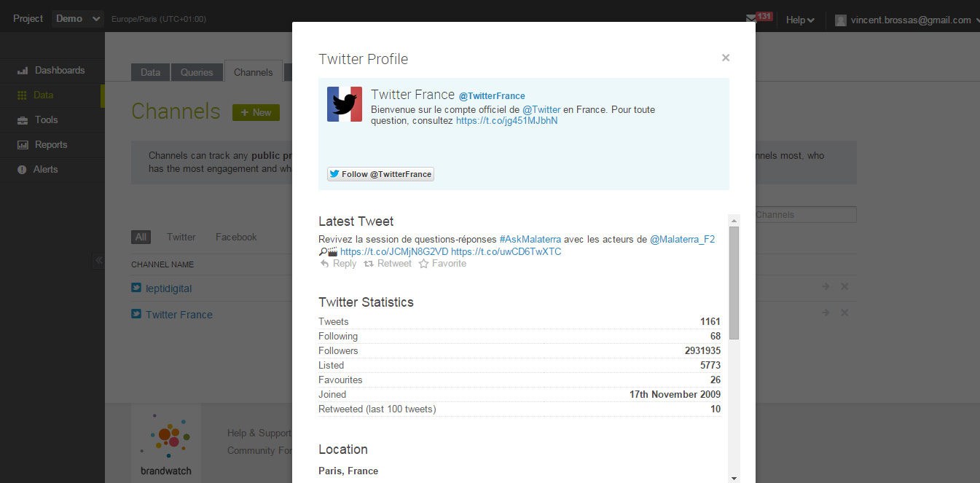Open Alerts in the sidebar
The height and width of the screenshot is (483, 980).
click(x=52, y=170)
